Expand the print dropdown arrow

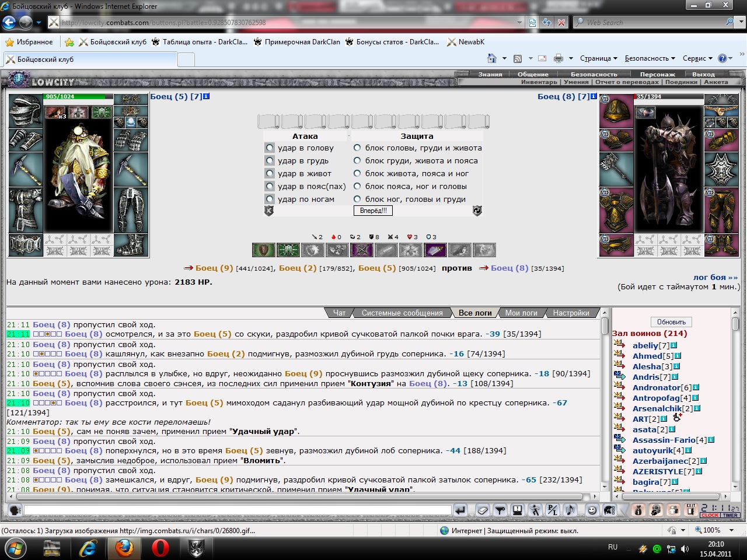(x=571, y=58)
